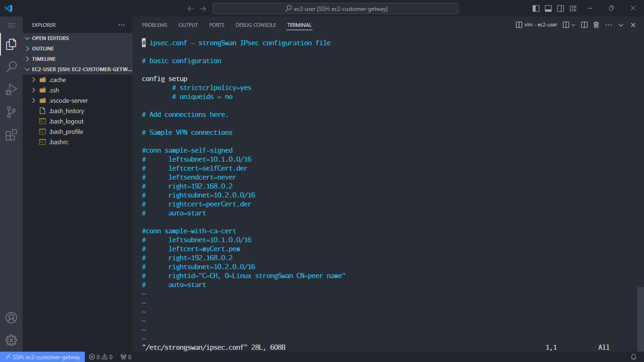Open the Search view in the activity bar
Viewport: 644px width, 362px height.
(11, 67)
